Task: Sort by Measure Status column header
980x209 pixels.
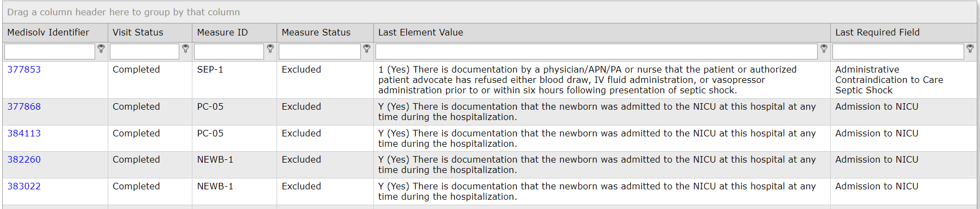Action: click(316, 32)
